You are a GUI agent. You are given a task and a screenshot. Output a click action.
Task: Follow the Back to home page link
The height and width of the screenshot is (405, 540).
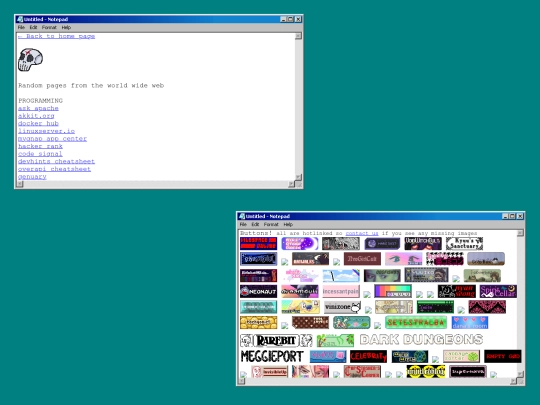56,36
